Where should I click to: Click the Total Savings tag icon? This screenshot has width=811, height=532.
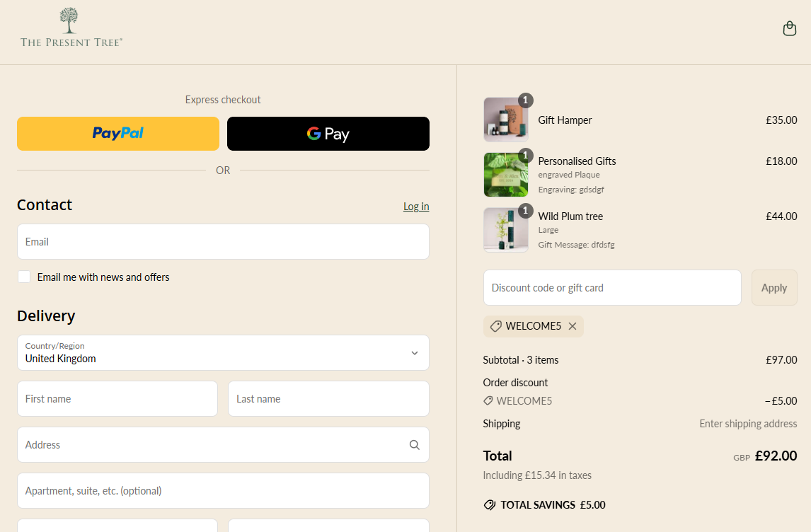click(489, 505)
